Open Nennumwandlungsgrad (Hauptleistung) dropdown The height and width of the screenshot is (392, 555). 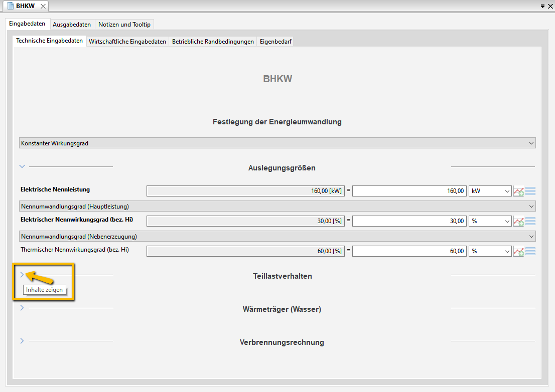277,206
